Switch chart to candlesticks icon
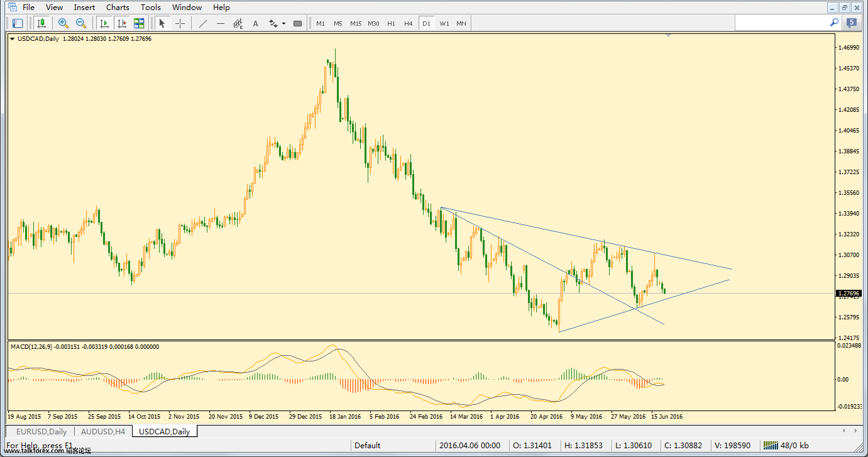 click(x=42, y=23)
